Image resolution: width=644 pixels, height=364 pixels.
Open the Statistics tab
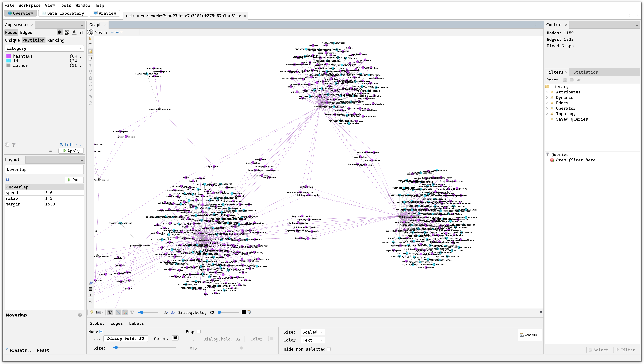(x=585, y=72)
